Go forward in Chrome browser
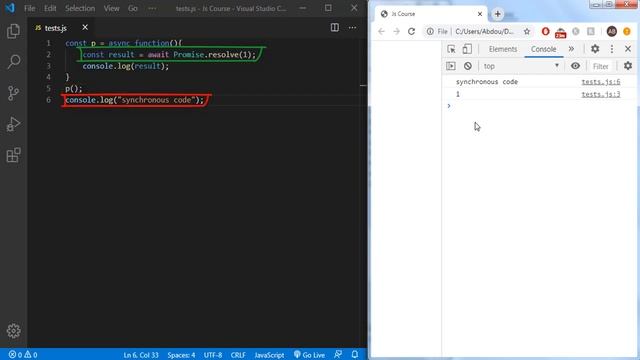Viewport: 640px width, 360px height. [x=396, y=31]
